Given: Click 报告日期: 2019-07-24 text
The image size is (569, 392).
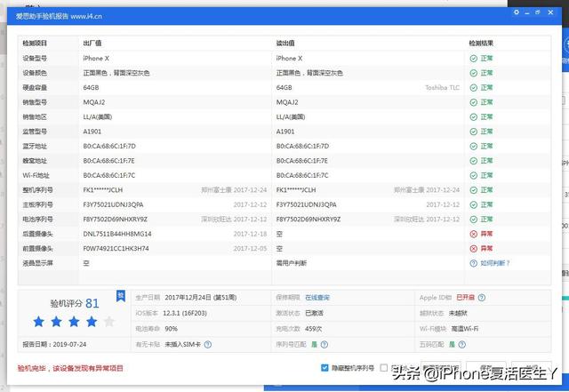Looking at the screenshot, I should coord(54,345).
